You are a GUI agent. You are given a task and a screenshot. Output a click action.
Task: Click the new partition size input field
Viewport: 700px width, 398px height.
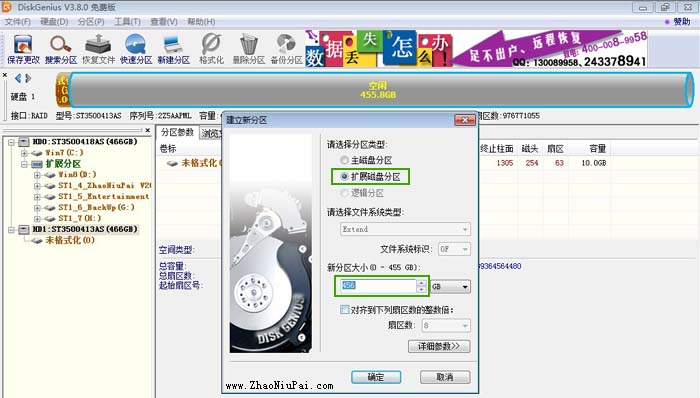click(x=378, y=286)
